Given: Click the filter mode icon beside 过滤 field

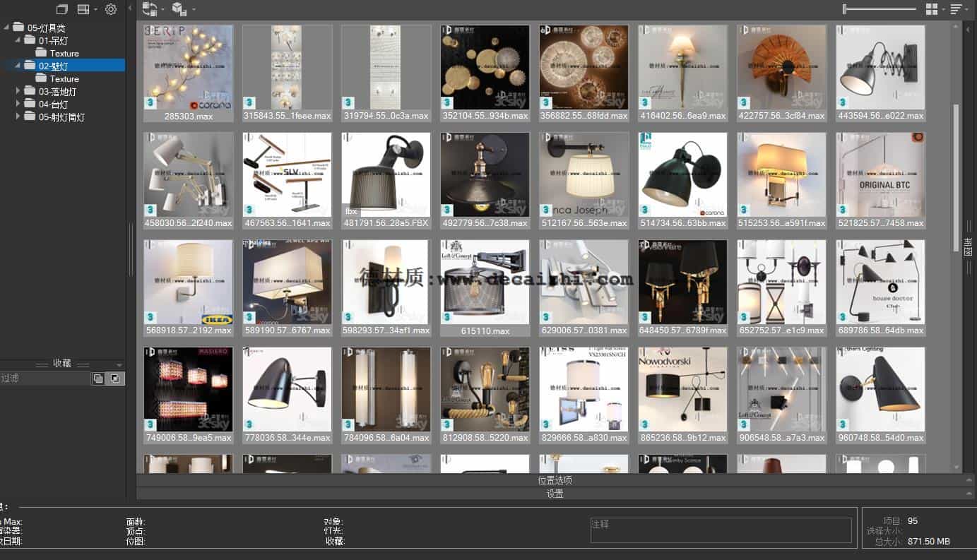Looking at the screenshot, I should click(x=99, y=379).
